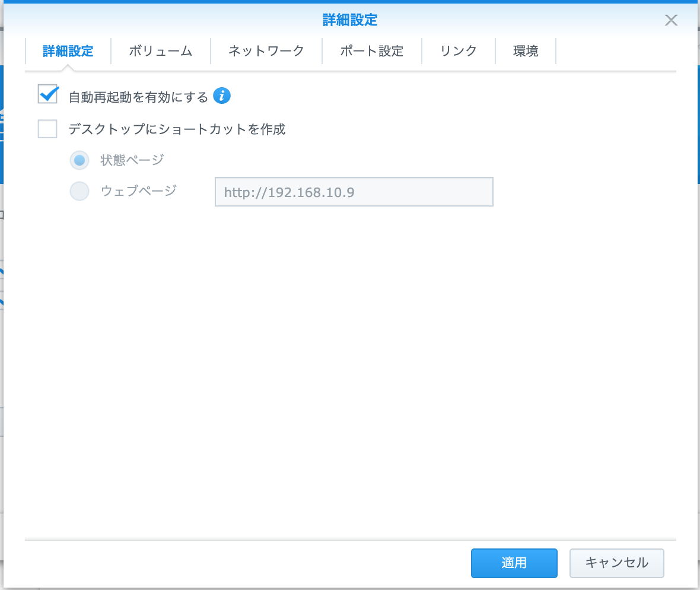Apply settings with the 適用 button

(x=514, y=563)
